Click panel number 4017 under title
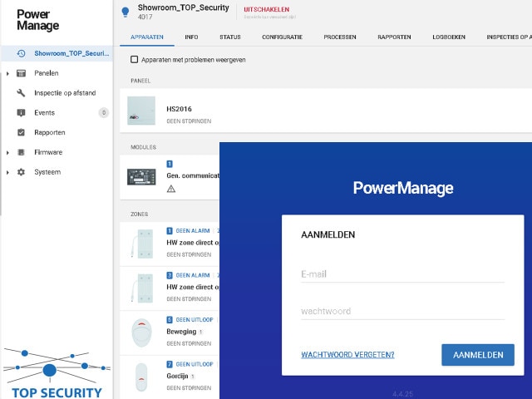The width and height of the screenshot is (532, 399). pos(145,17)
